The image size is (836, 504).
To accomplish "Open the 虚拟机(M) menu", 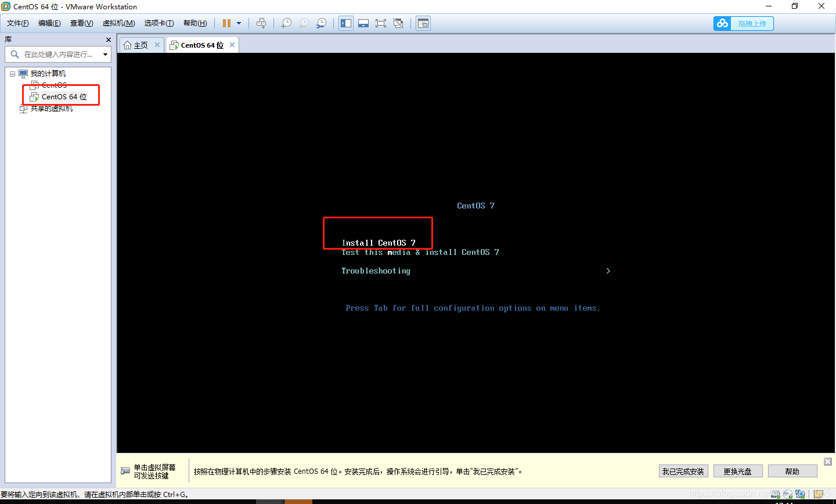I will pos(118,23).
